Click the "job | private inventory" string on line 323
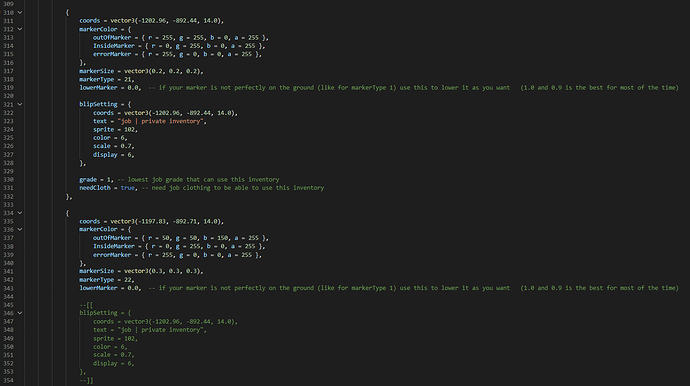The width and height of the screenshot is (690, 386). point(160,121)
